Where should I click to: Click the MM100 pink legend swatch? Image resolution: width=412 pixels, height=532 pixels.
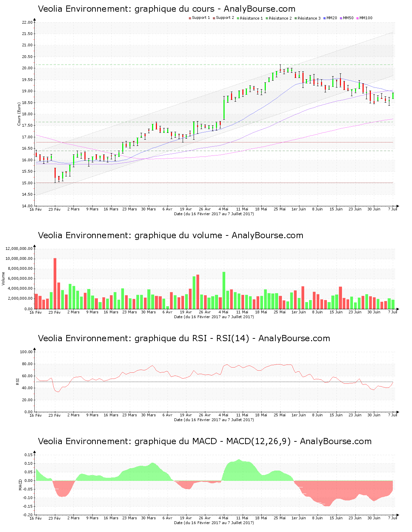(357, 18)
